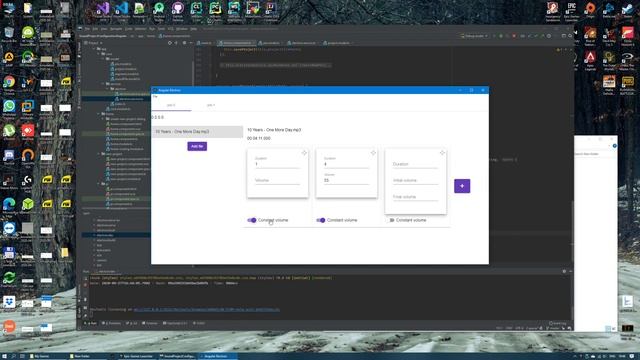Click Duration field containing value 4
Screen dimensions: 640x360
346,162
